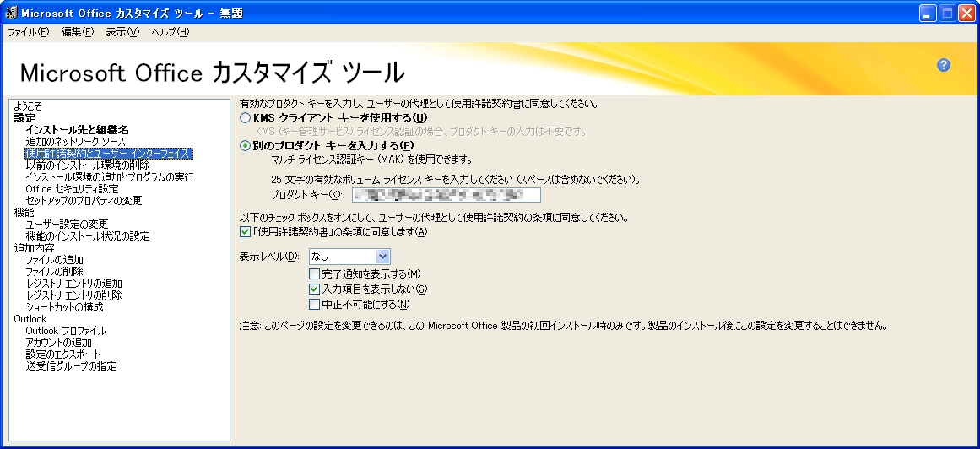Open インストール環境の追加とプログラムの実行 page

(x=110, y=177)
